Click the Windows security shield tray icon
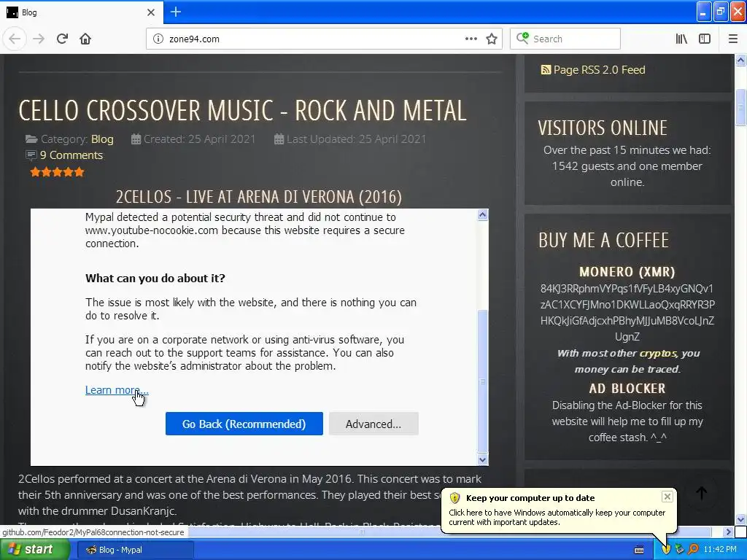This screenshot has height=560, width=747. tap(666, 550)
